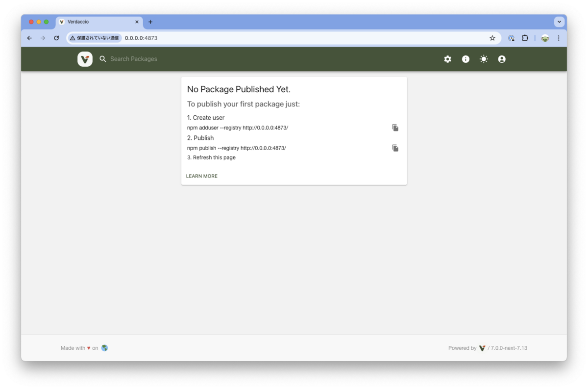
Task: Select the 'npm publish --registry' command text
Action: pos(237,148)
